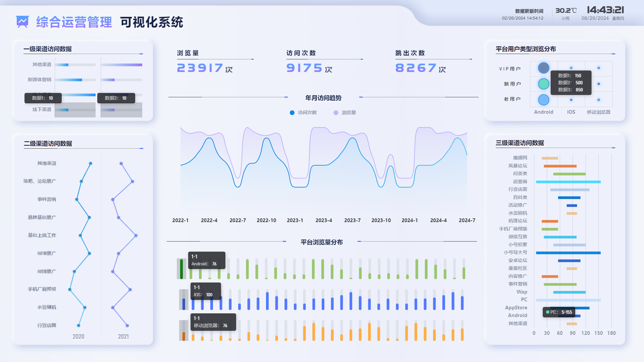Click the 14:43:21 clock display

click(605, 10)
